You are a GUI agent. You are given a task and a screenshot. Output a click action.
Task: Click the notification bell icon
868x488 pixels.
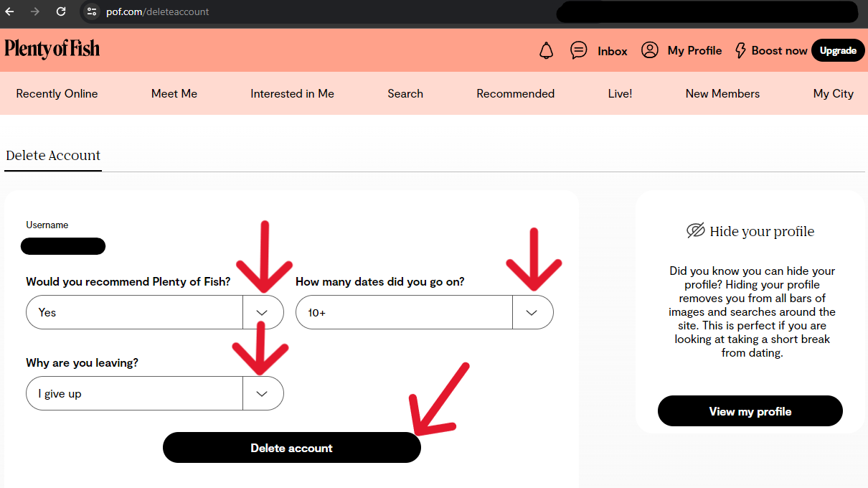click(x=547, y=51)
